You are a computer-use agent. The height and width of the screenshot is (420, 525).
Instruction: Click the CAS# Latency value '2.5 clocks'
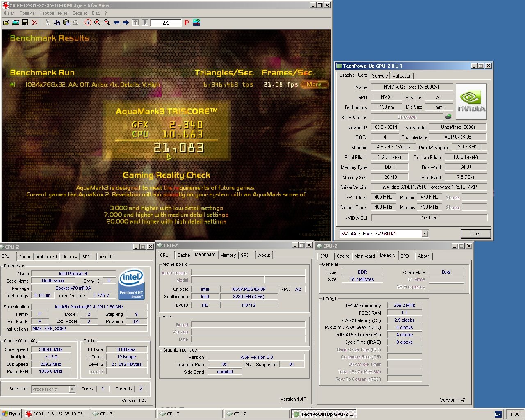(404, 320)
